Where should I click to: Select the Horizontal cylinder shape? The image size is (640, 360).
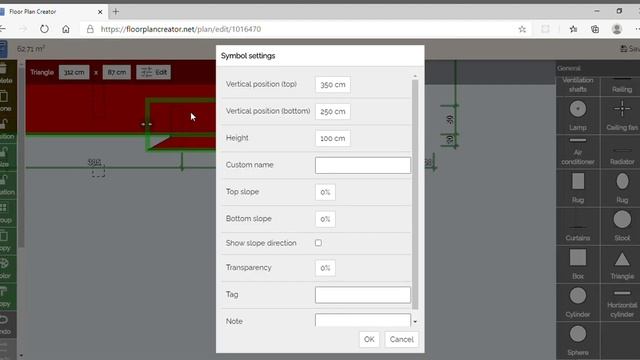click(622, 302)
